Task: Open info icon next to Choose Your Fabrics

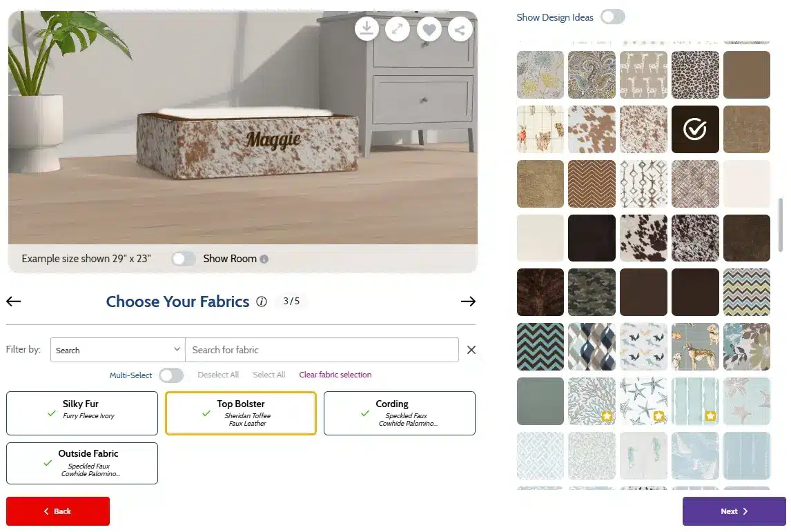Action: (x=262, y=302)
